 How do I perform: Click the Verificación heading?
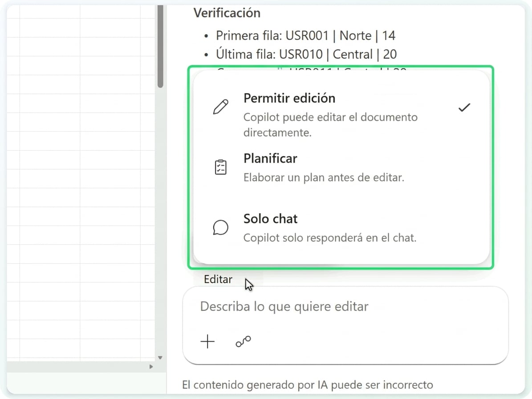pos(227,13)
